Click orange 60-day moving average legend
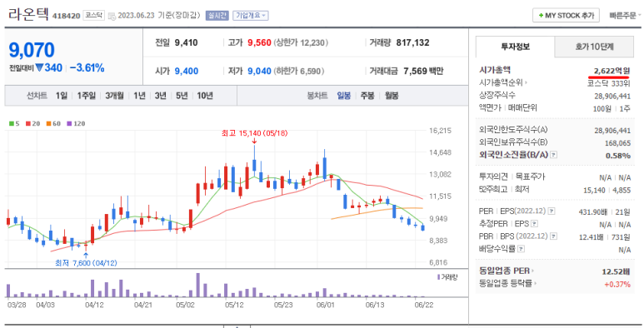Screen dimensions: 644x328 pos(53,123)
